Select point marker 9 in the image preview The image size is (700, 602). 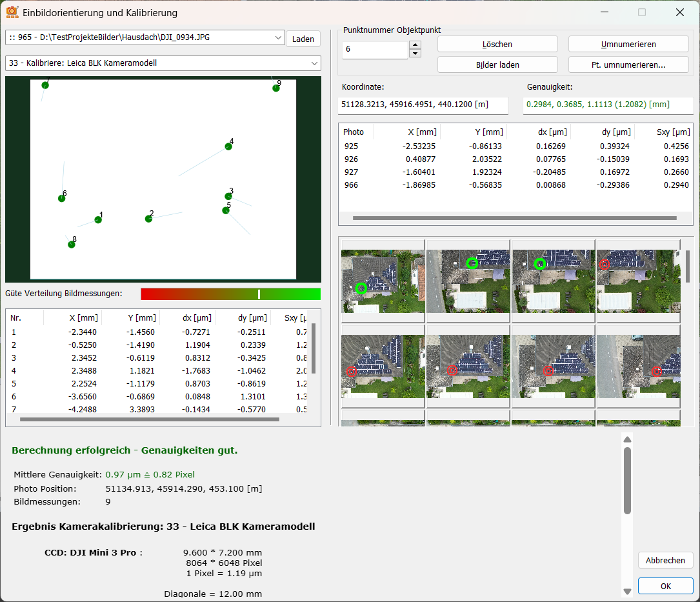[276, 88]
